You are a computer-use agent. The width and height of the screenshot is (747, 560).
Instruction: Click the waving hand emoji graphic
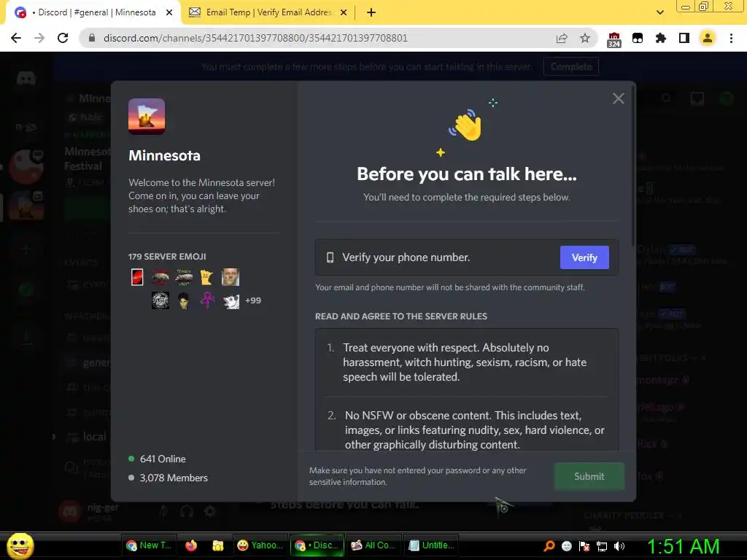click(466, 125)
